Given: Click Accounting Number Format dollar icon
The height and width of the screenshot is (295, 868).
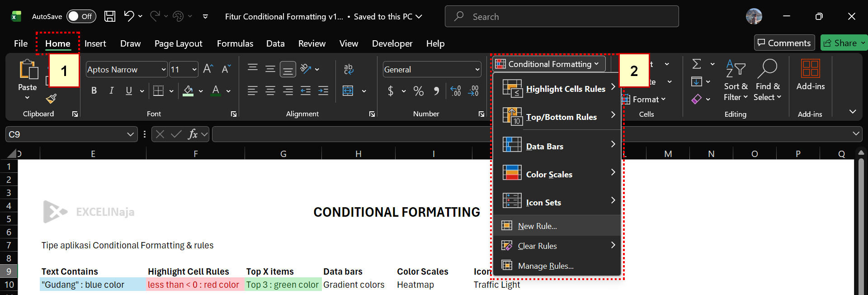Looking at the screenshot, I should (x=391, y=91).
